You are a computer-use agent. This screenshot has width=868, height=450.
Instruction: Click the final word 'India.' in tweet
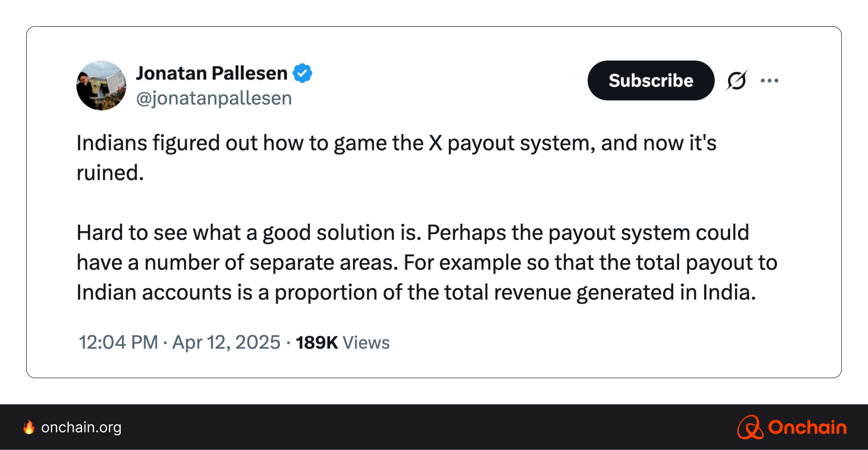[729, 292]
